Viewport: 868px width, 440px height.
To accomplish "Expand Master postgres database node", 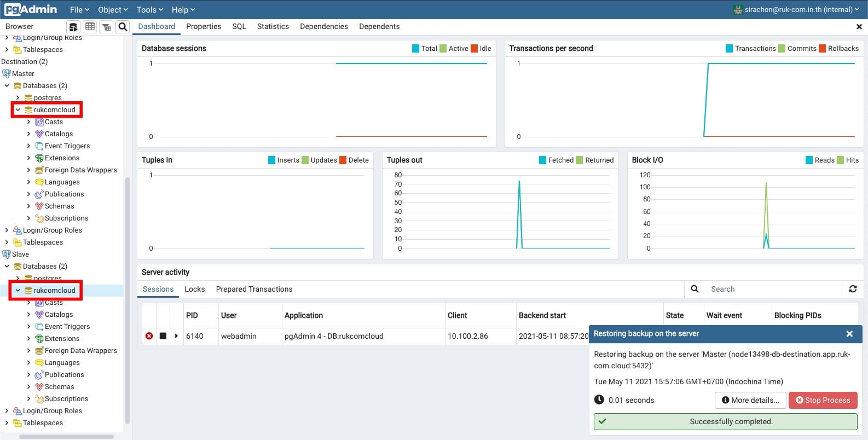I will pos(18,98).
